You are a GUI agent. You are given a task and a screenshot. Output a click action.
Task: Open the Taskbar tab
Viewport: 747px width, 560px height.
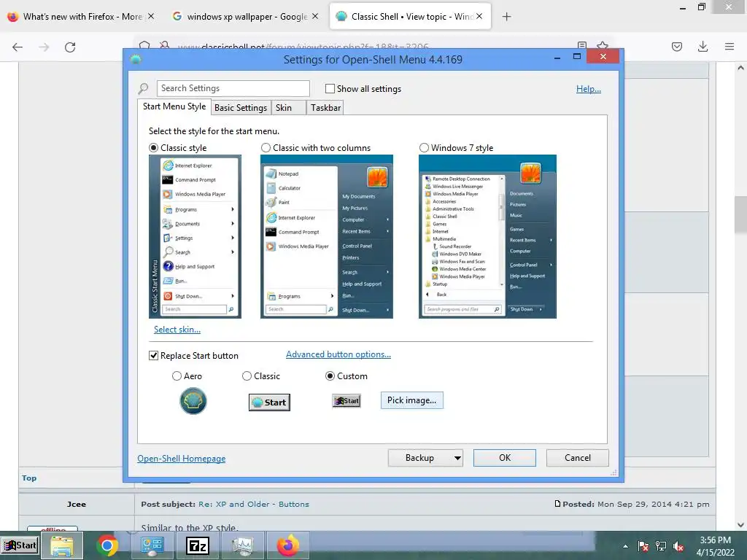click(x=325, y=108)
